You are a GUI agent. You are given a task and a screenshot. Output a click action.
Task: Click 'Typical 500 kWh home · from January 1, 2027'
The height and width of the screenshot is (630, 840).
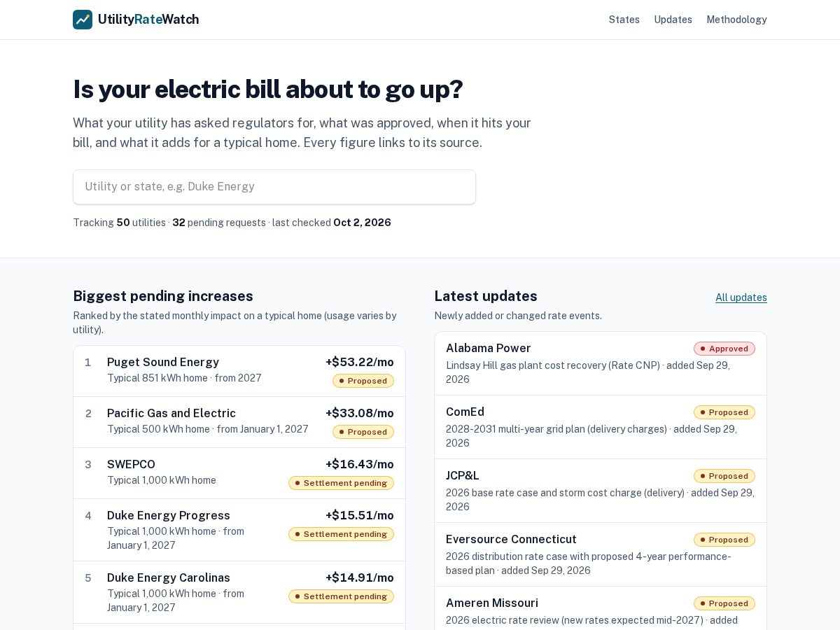[x=208, y=429]
